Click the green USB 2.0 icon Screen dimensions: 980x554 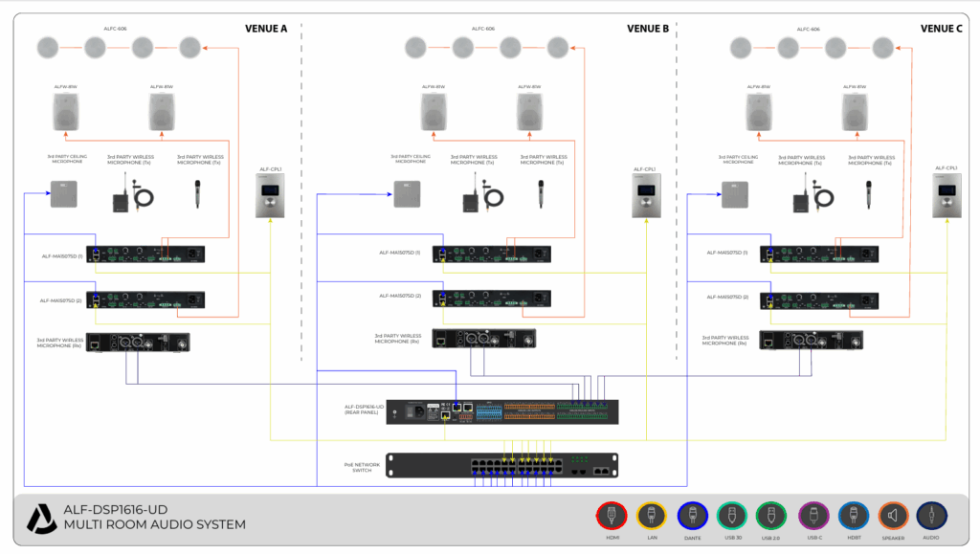point(771,516)
